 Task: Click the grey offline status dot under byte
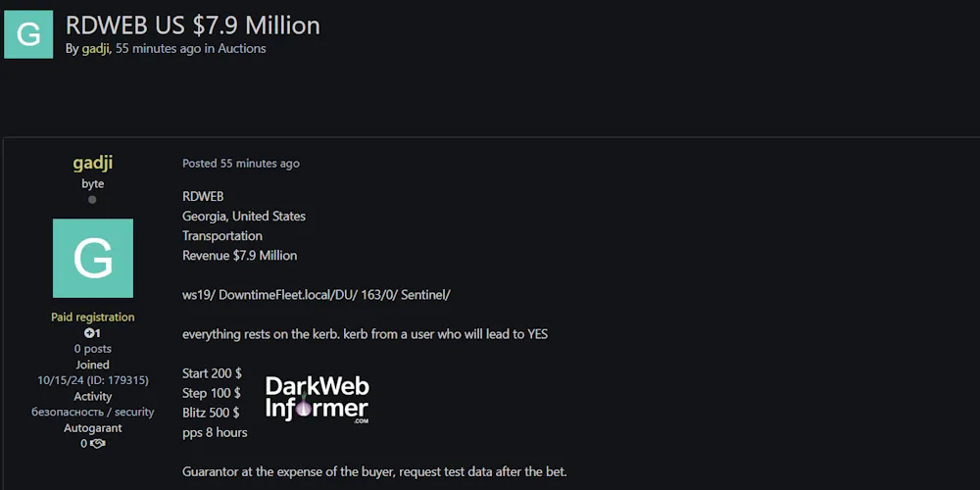92,200
